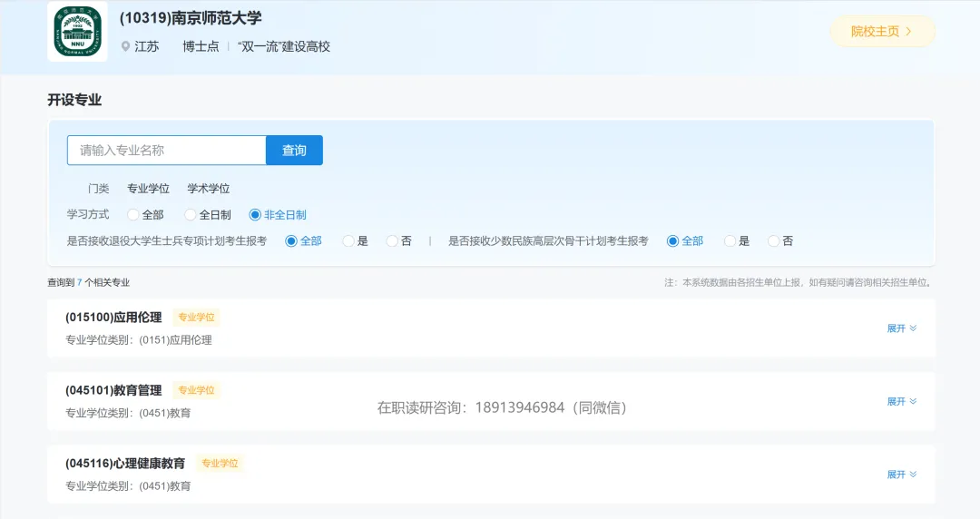Expand the (015100)应用伦理 entry

point(901,328)
